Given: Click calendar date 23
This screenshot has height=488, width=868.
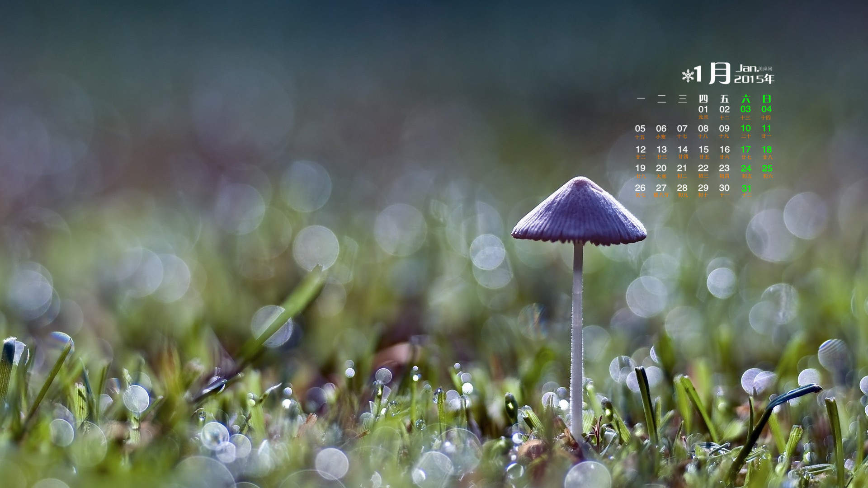Looking at the screenshot, I should [x=724, y=168].
